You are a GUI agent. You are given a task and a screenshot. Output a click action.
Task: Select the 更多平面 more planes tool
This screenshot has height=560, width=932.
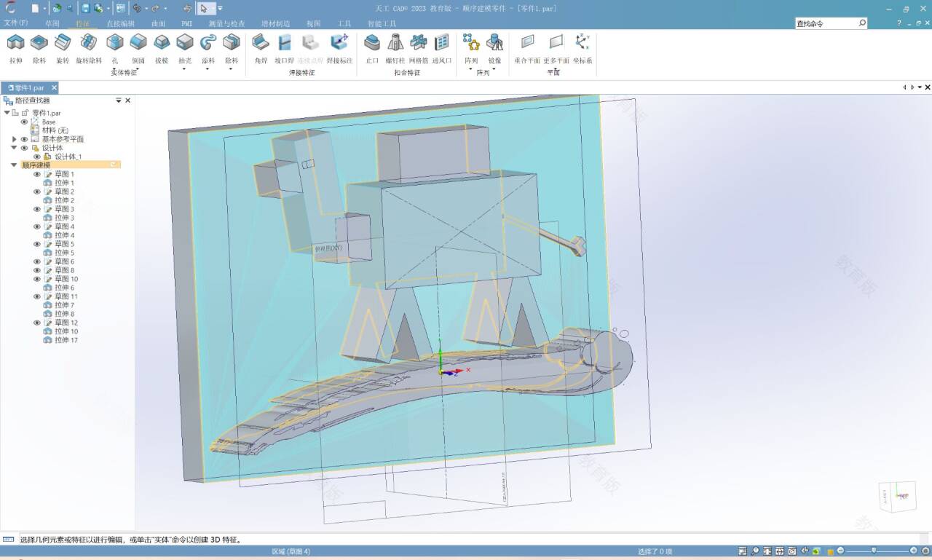point(556,49)
